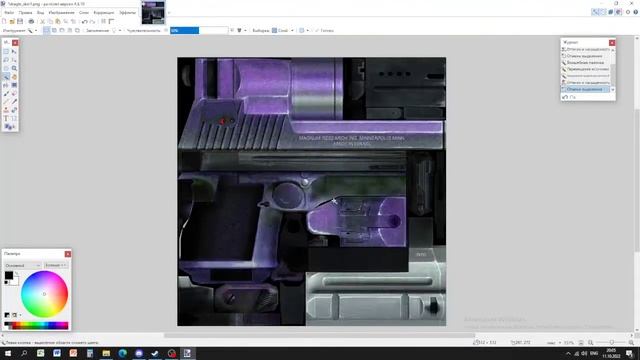The image size is (640, 360).
Task: Click the primary black color swatch
Action: [9, 276]
